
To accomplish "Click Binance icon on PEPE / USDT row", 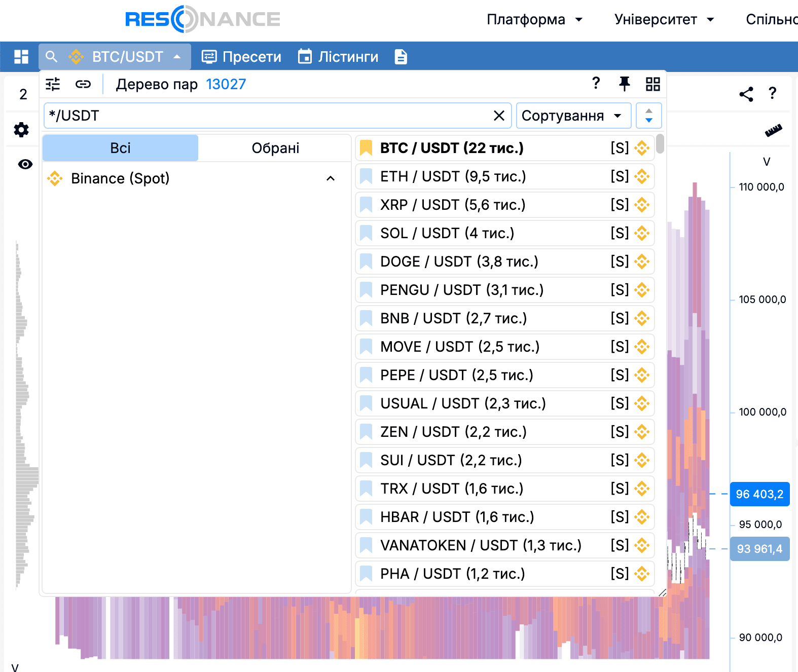I will [642, 375].
